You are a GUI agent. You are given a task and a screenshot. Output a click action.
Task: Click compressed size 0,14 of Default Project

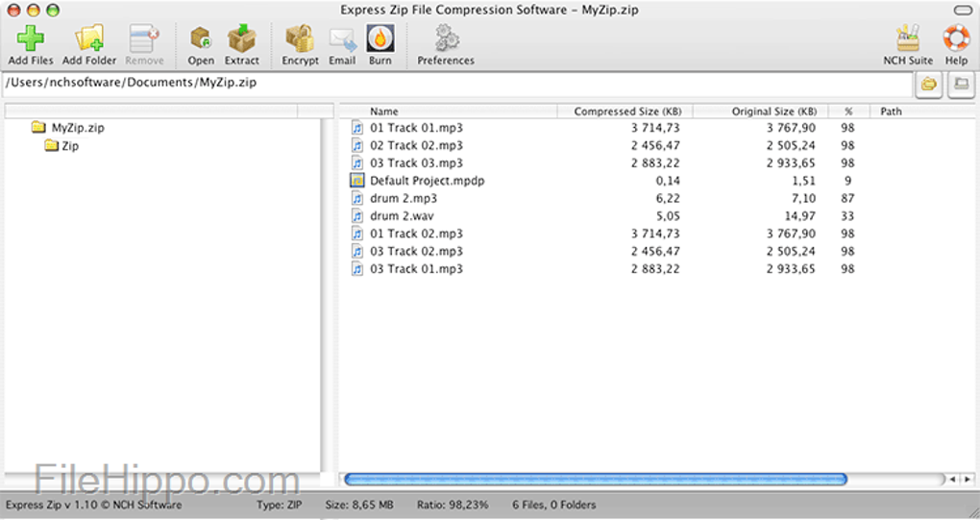point(668,182)
